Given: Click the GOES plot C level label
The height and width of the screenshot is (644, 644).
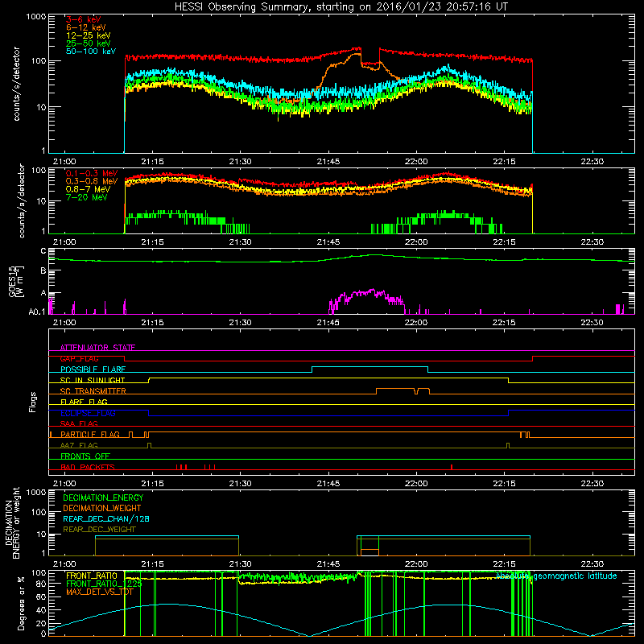Looking at the screenshot, I should coord(43,251).
